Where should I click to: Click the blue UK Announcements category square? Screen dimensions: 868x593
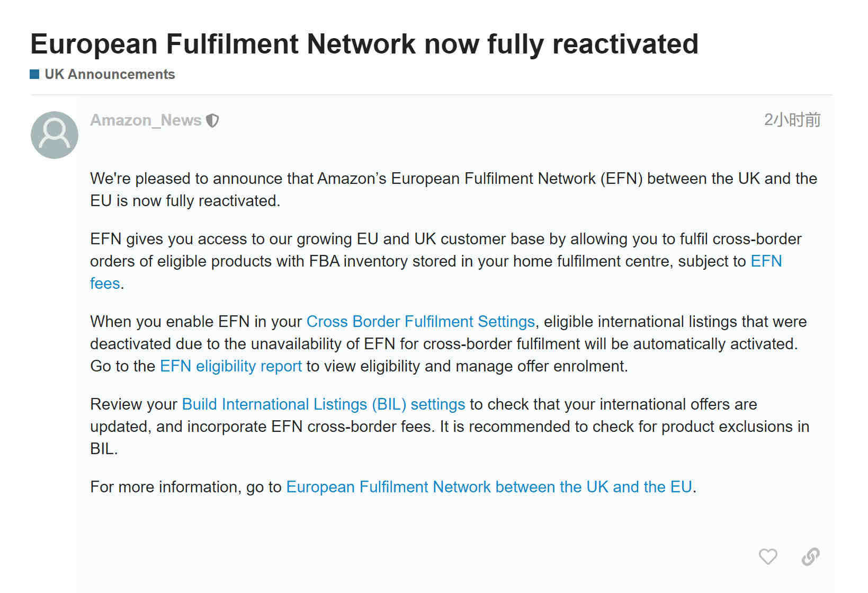click(34, 74)
